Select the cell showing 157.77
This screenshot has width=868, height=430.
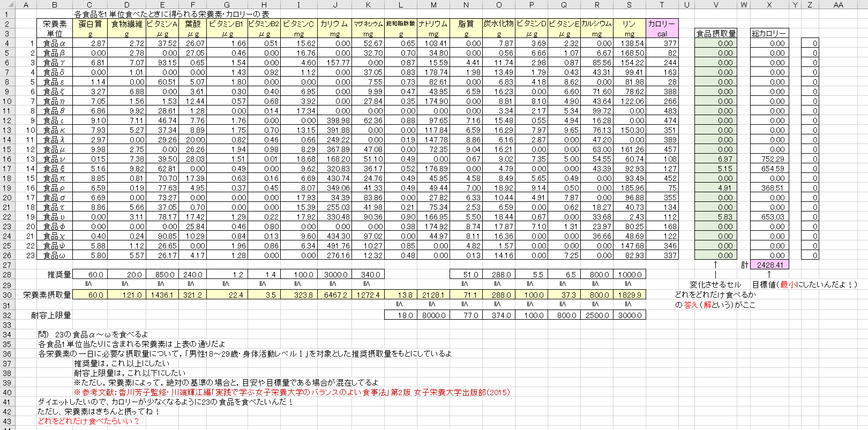pyautogui.click(x=335, y=63)
